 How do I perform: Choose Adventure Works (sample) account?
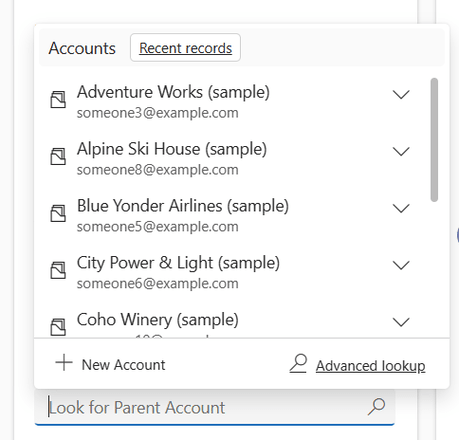coord(173,92)
